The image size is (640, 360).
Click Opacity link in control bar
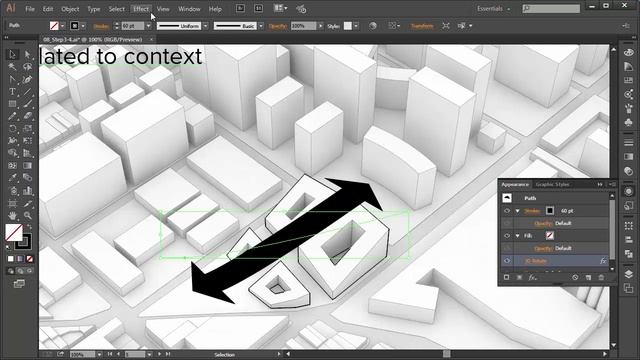coord(278,26)
